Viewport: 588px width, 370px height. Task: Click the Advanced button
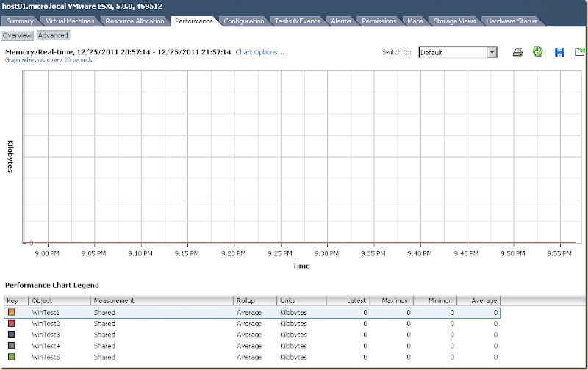click(x=53, y=35)
